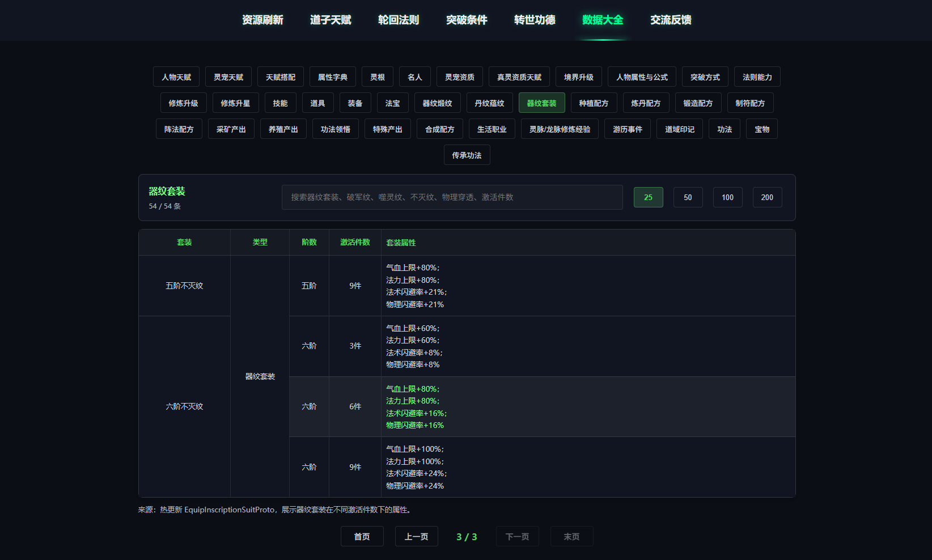Image resolution: width=932 pixels, height=560 pixels.
Task: Choose the 名人 category
Action: pyautogui.click(x=415, y=77)
